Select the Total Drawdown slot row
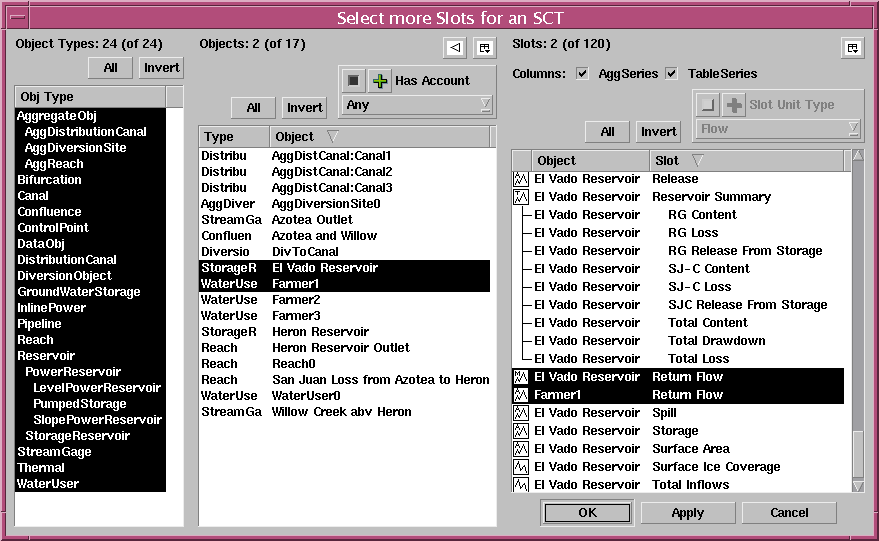 click(x=678, y=341)
